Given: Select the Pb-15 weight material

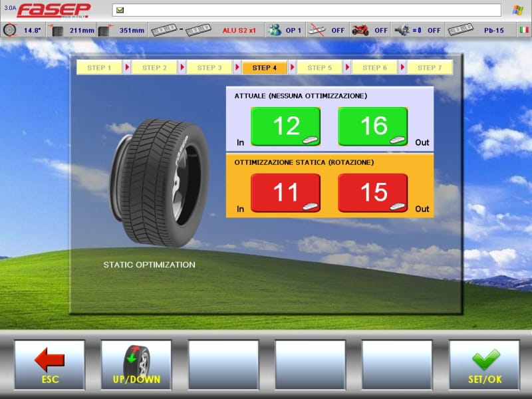Looking at the screenshot, I should pyautogui.click(x=475, y=30).
